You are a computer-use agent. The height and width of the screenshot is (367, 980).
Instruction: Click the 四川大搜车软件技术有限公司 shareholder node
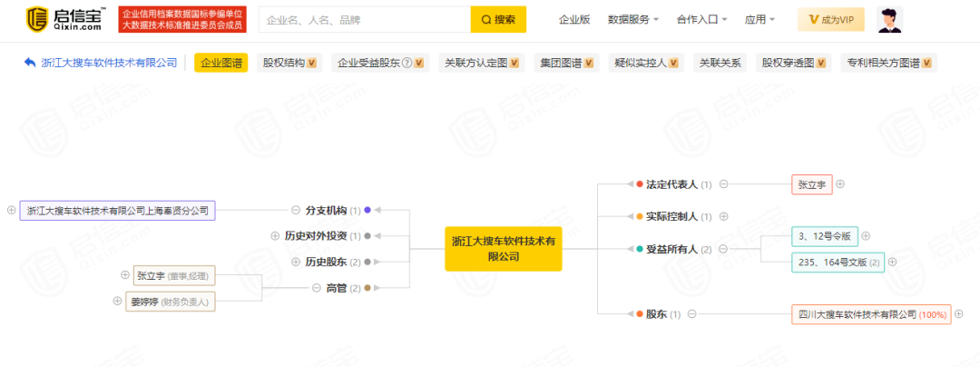point(871,313)
